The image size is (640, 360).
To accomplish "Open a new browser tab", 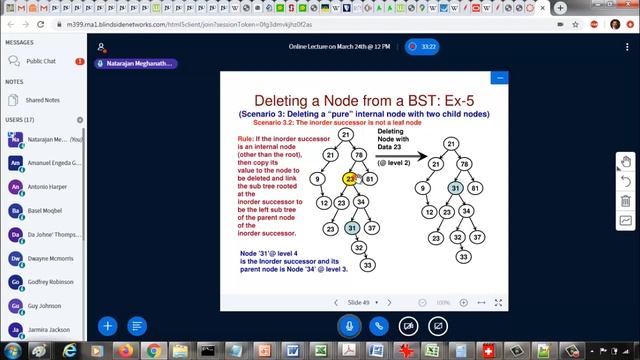I will click(560, 8).
